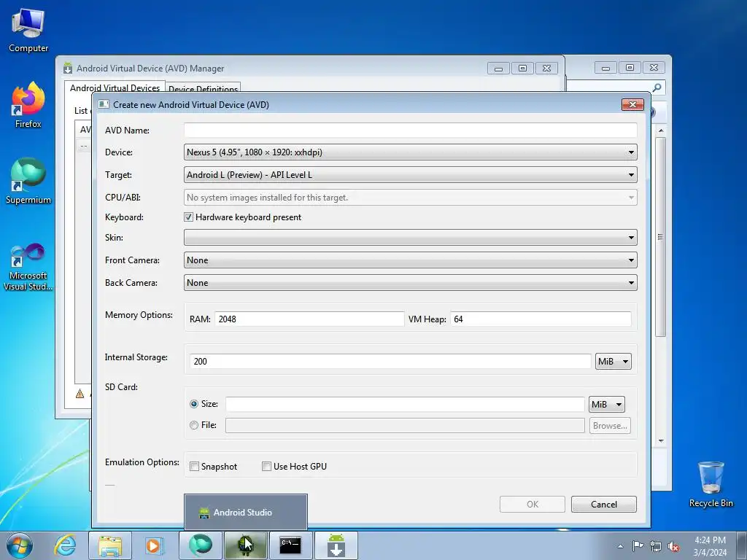Uncheck Hardware keyboard present

(x=189, y=217)
